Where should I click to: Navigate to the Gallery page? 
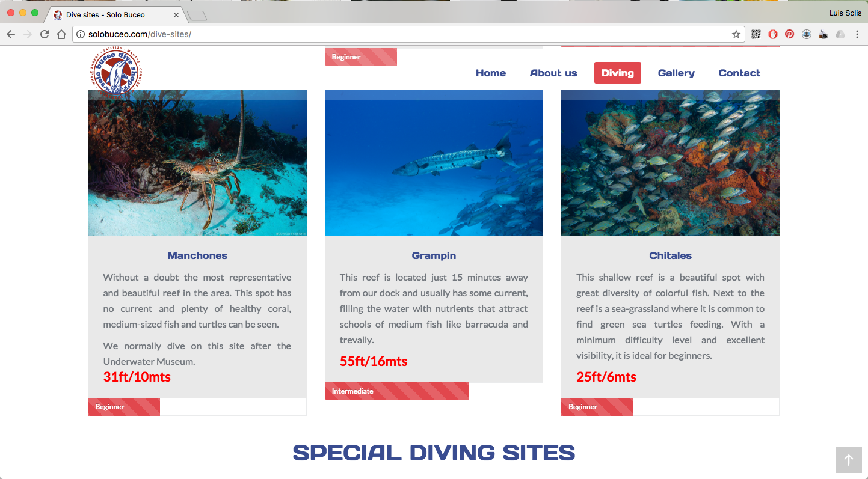tap(676, 73)
